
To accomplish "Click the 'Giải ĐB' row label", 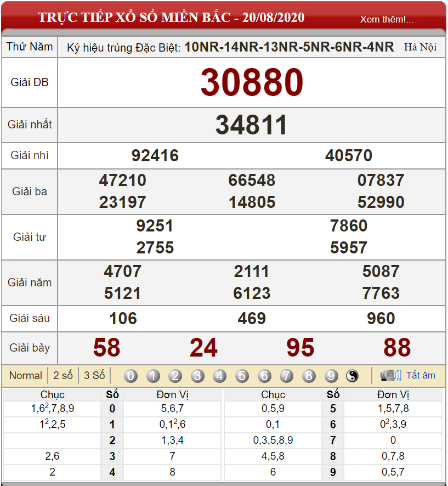I will pyautogui.click(x=30, y=82).
